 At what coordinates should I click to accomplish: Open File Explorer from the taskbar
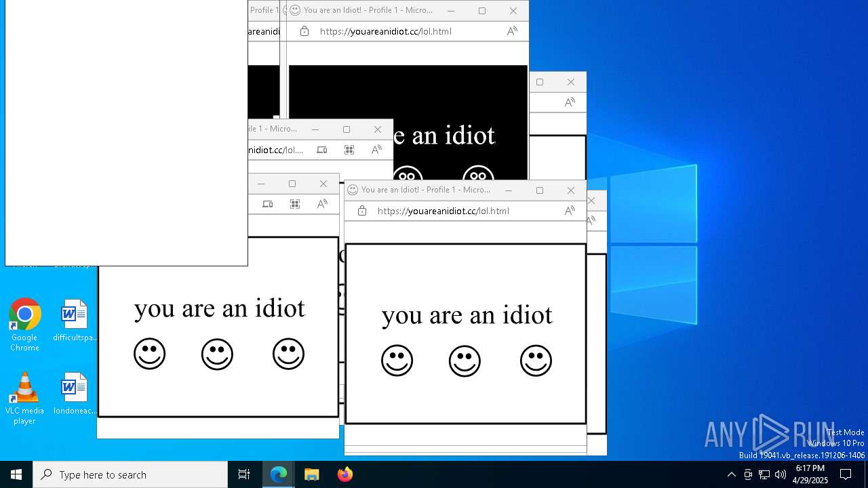(312, 474)
